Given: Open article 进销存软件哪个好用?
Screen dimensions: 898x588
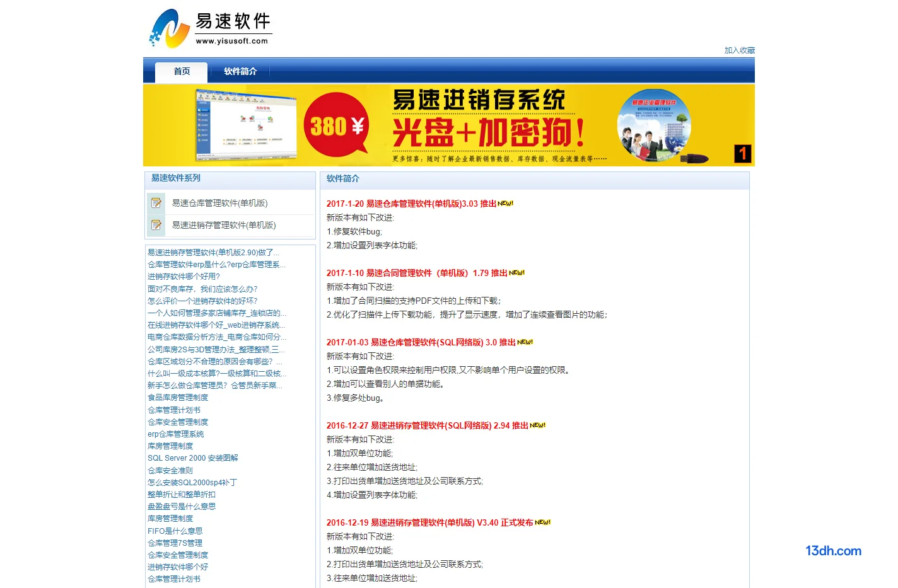Looking at the screenshot, I should pos(184,277).
